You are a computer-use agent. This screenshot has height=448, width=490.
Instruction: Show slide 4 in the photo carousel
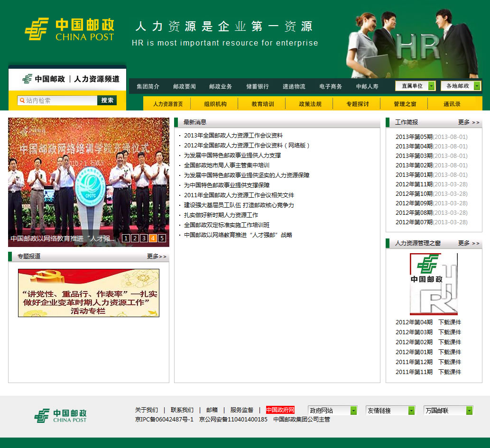(x=153, y=238)
